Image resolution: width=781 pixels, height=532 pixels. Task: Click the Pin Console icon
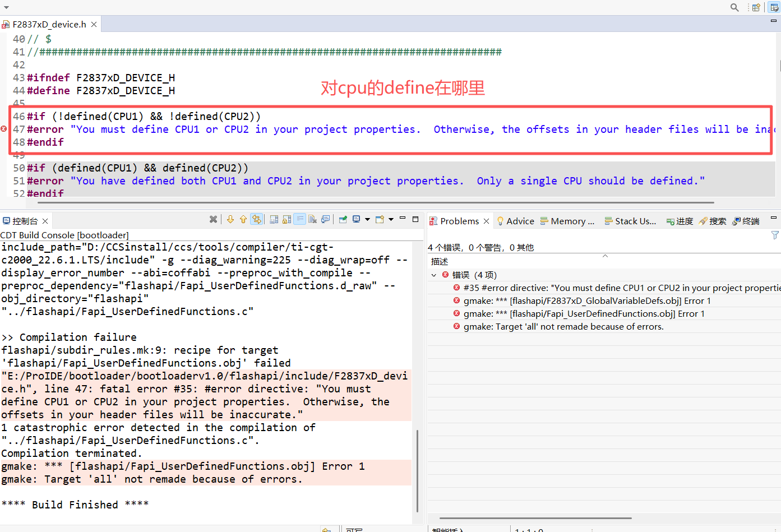point(343,219)
